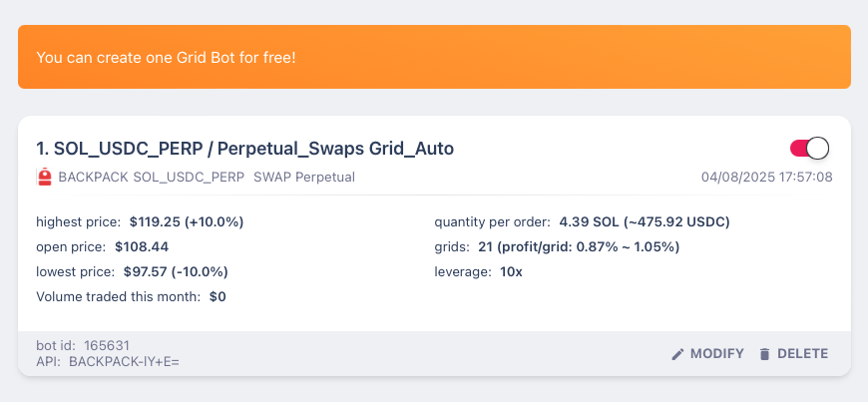Click the lowest price value $97.57
The image size is (868, 402).
[176, 272]
